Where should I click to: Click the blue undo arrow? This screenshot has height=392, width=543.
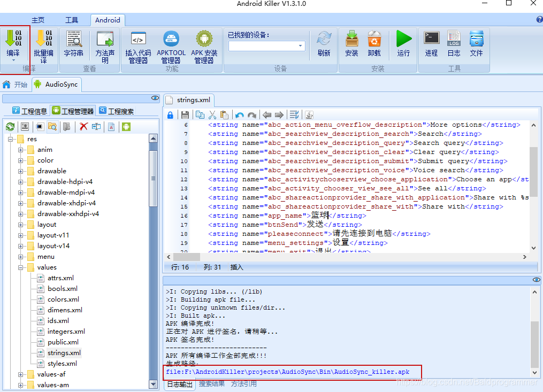(x=239, y=115)
